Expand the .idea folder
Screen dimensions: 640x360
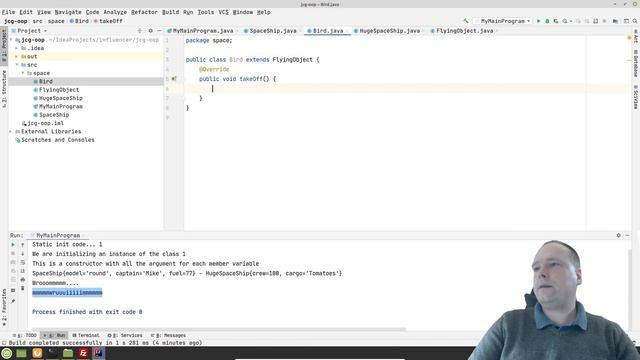tap(17, 48)
